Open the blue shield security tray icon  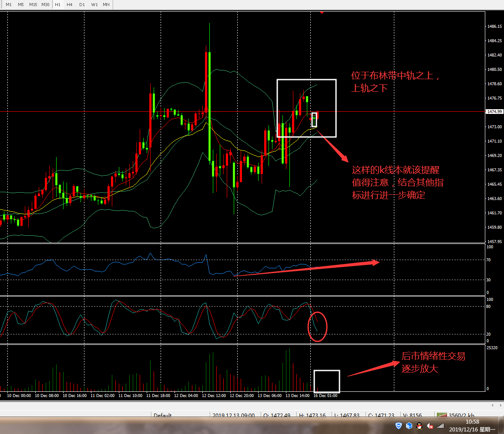[398, 426]
